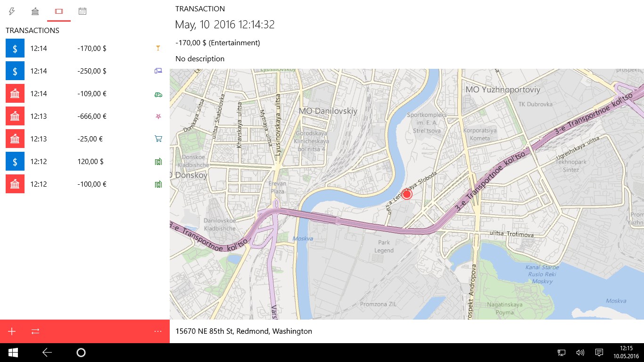Click the car category icon beside -109,00 €
The width and height of the screenshot is (644, 362).
coord(158,94)
